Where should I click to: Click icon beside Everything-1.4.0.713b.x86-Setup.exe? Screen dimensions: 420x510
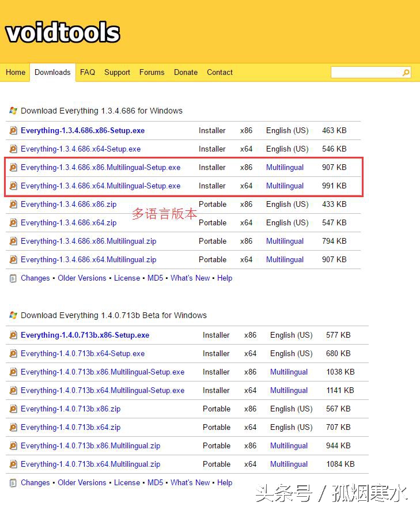(13, 335)
